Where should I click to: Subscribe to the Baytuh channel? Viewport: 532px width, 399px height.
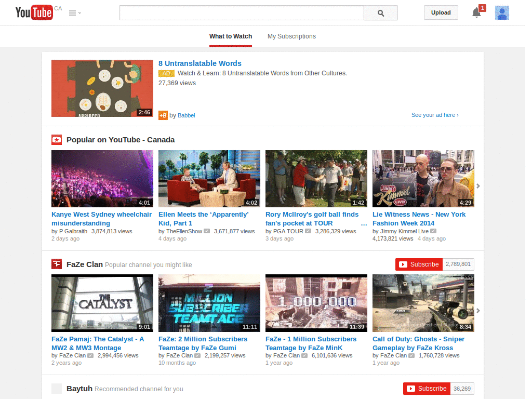[x=427, y=389]
